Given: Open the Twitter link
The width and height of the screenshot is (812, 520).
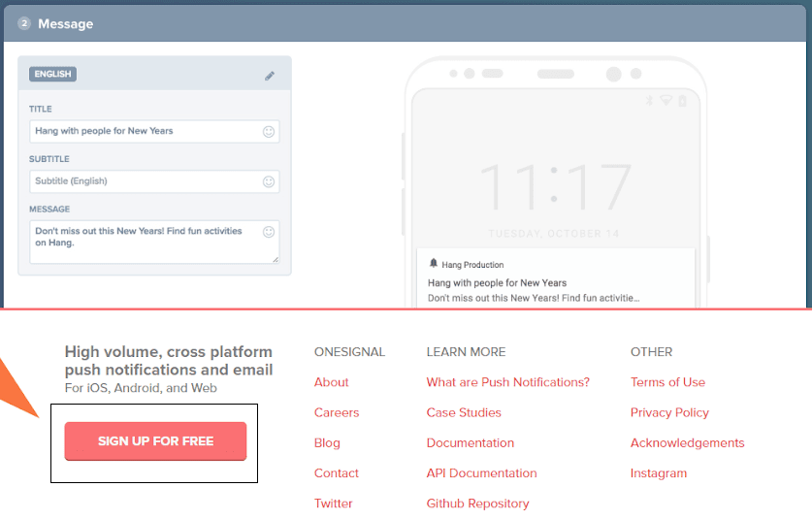Looking at the screenshot, I should (334, 504).
